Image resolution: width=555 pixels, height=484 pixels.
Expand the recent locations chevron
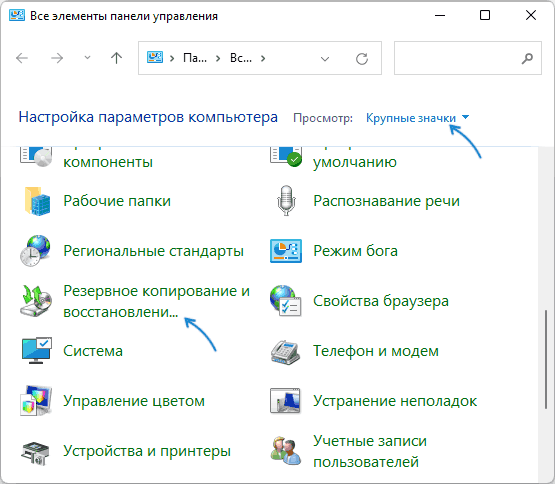point(87,58)
